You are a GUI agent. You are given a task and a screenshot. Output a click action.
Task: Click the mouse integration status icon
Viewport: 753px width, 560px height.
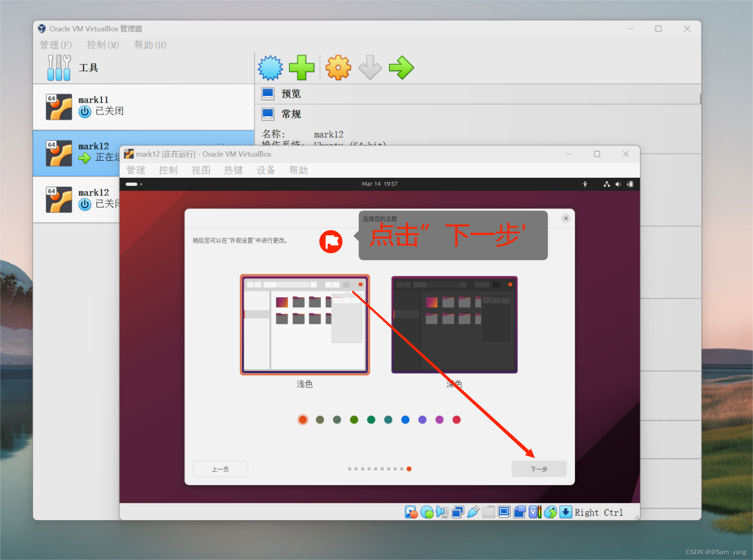(550, 512)
